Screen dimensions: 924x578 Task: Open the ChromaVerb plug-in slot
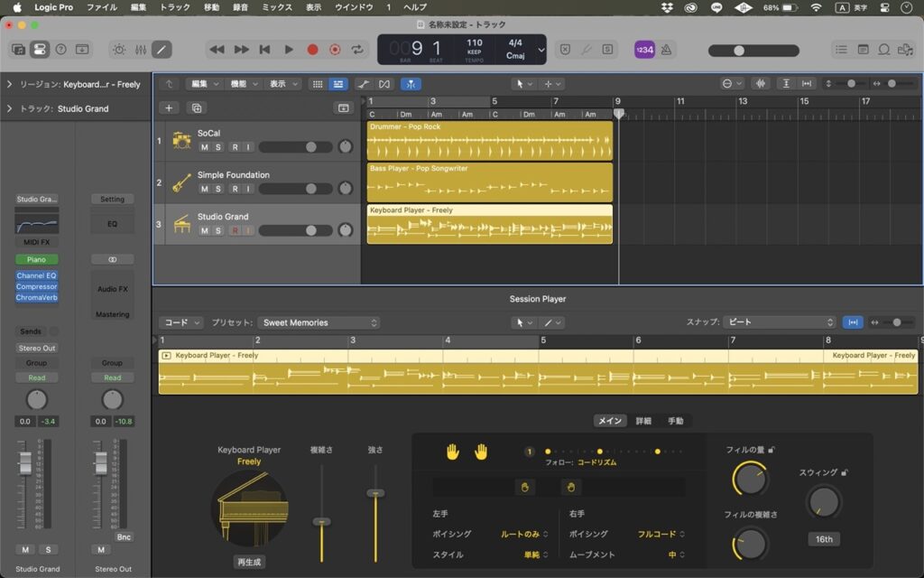point(36,297)
